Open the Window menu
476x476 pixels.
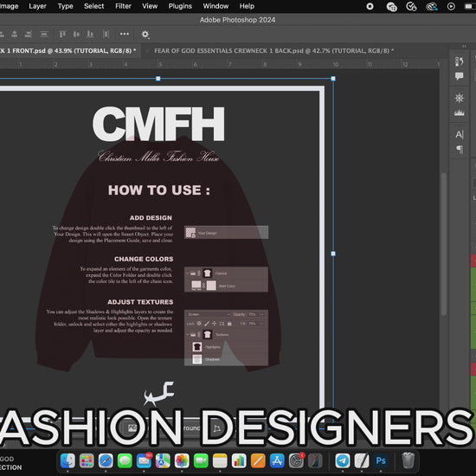point(215,6)
